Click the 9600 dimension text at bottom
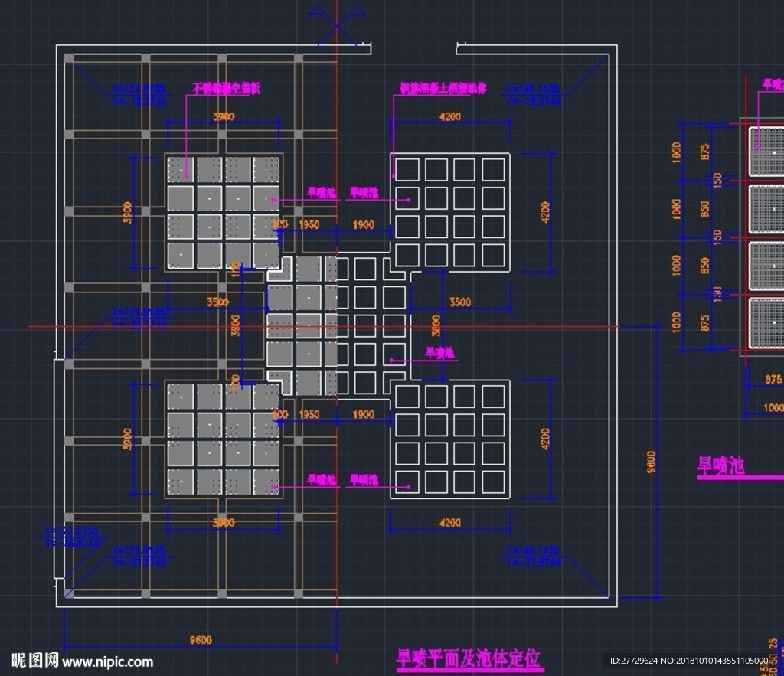This screenshot has width=784, height=676. (201, 640)
